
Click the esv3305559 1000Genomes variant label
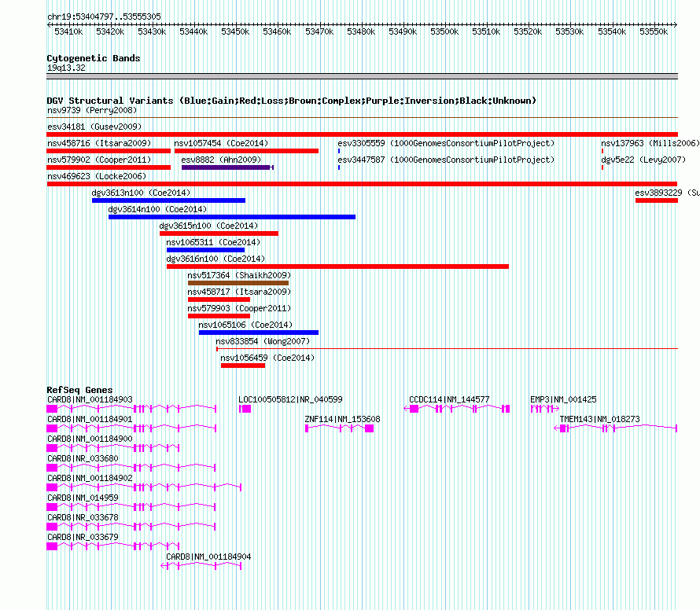(446, 143)
